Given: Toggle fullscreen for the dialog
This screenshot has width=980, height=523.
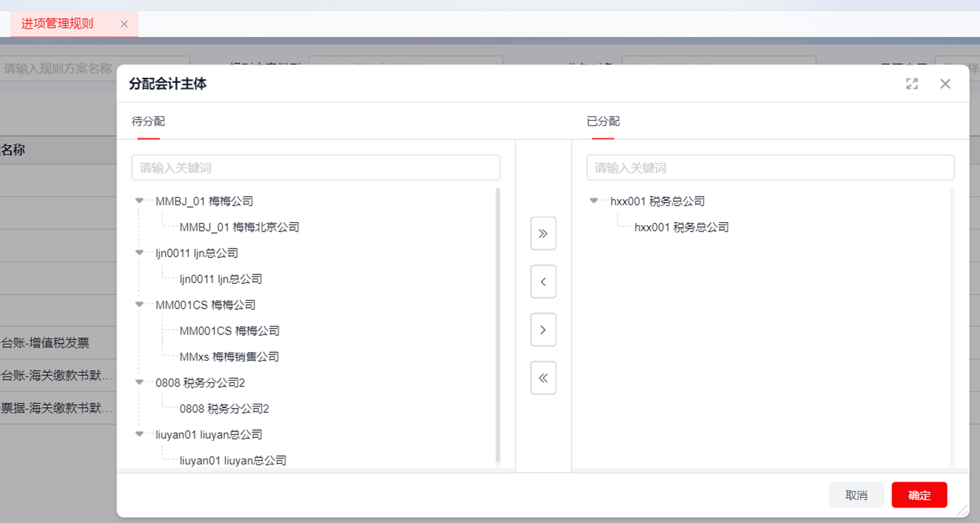Looking at the screenshot, I should tap(911, 84).
